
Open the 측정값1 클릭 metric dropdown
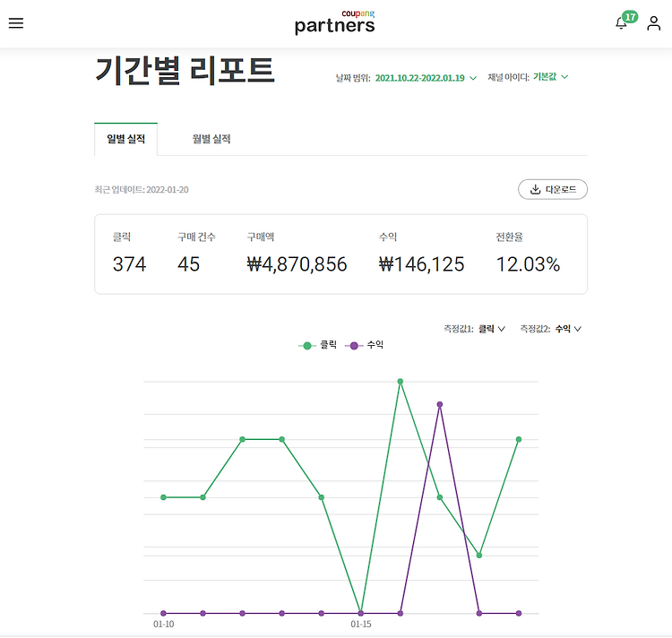coord(492,329)
